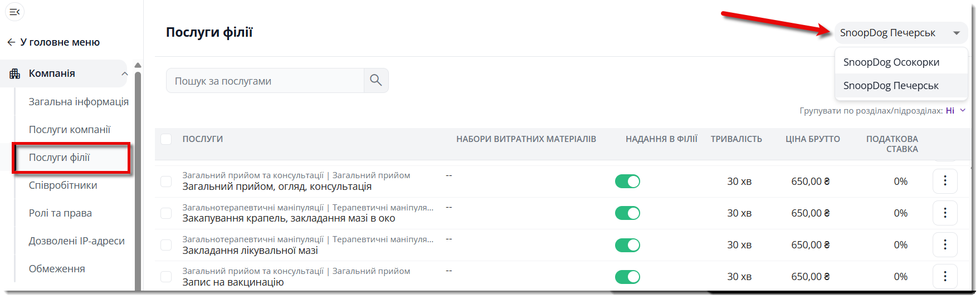This screenshot has height=299, width=980.
Task: Go to Ролі та права
Action: (60, 213)
